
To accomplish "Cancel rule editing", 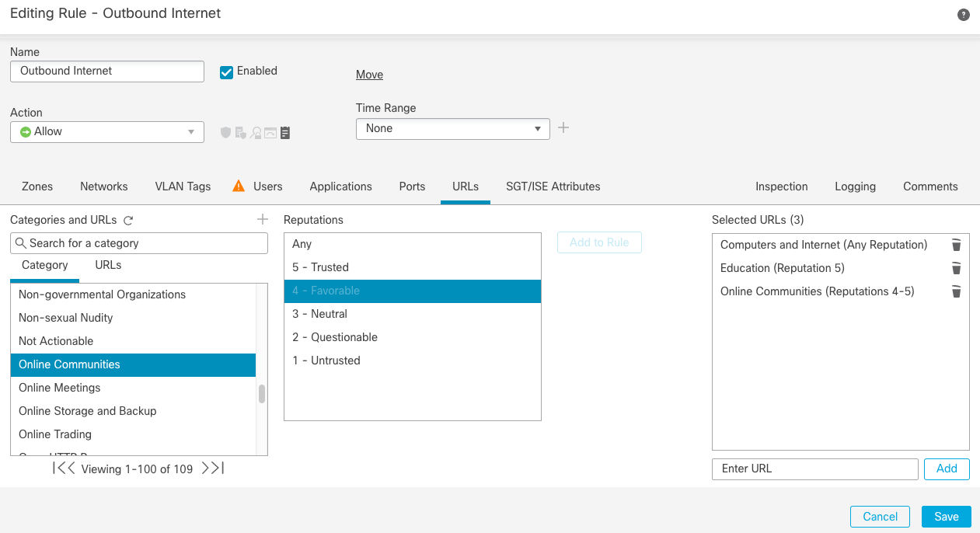I will pyautogui.click(x=881, y=517).
